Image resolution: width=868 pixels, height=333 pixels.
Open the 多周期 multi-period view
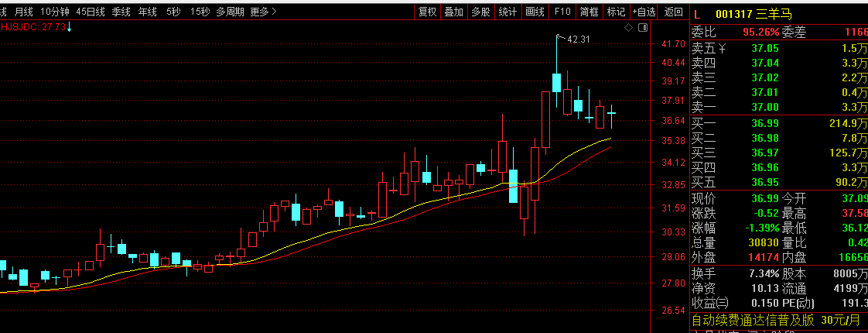click(230, 12)
